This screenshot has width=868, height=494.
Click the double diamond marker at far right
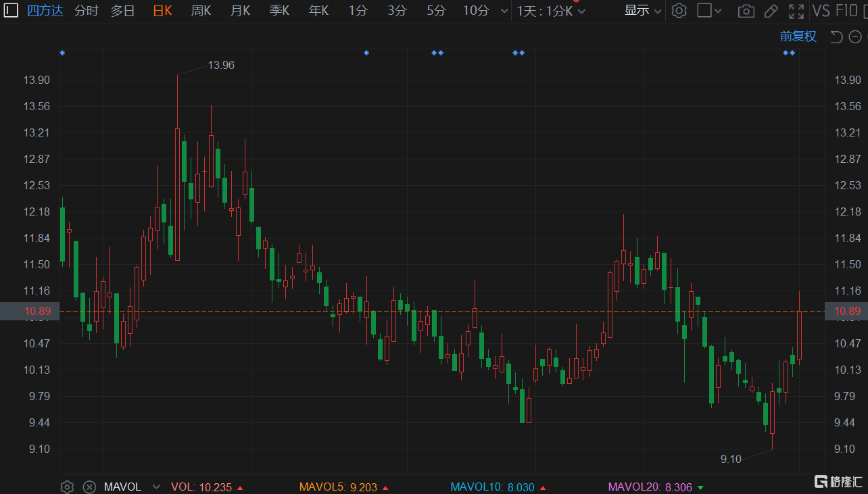pyautogui.click(x=789, y=53)
